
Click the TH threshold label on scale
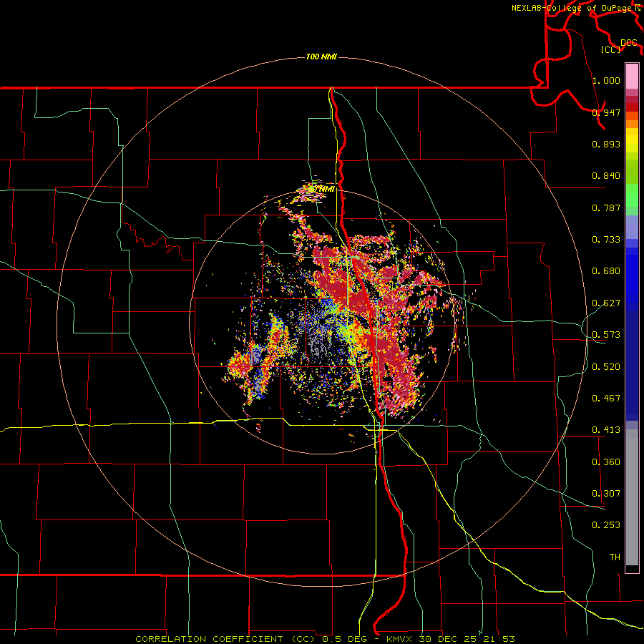pos(615,557)
